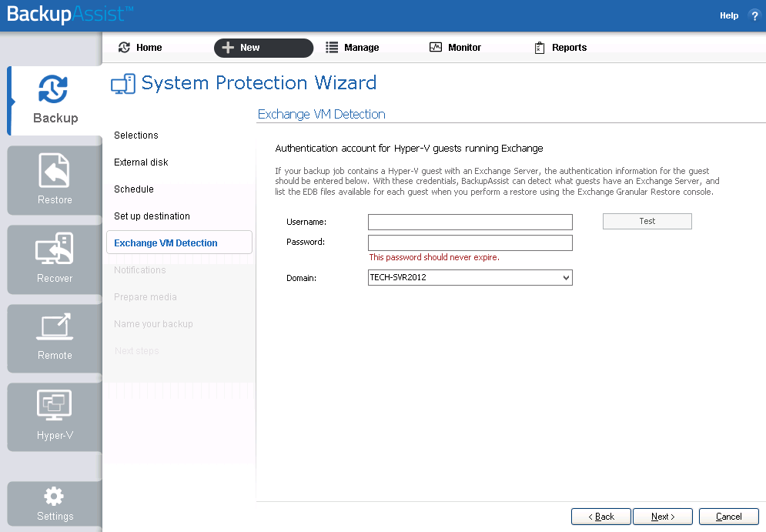Go Back to the previous wizard page

[x=601, y=517]
